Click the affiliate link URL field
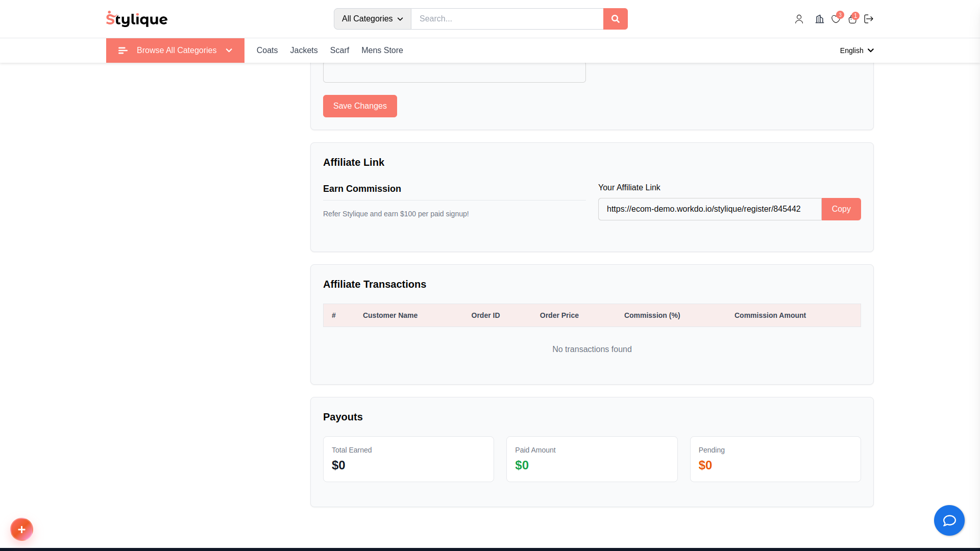This screenshot has width=980, height=551. coord(709,209)
